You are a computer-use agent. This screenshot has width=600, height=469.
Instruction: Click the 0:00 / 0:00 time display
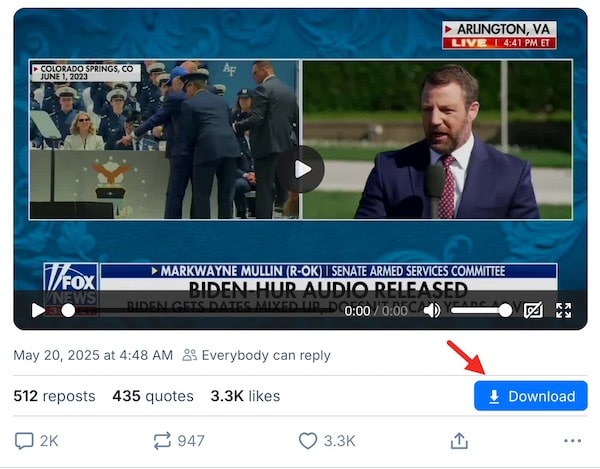click(x=376, y=311)
